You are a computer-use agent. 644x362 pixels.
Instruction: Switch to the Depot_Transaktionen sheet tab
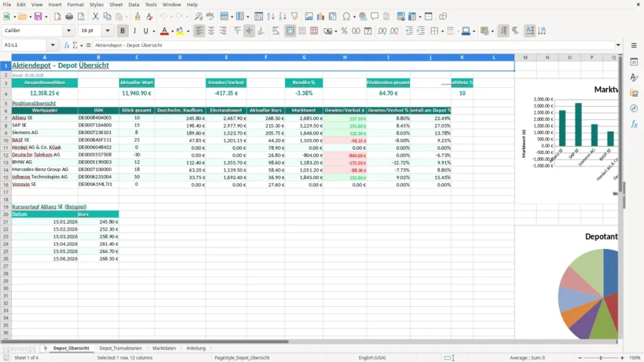(120, 348)
